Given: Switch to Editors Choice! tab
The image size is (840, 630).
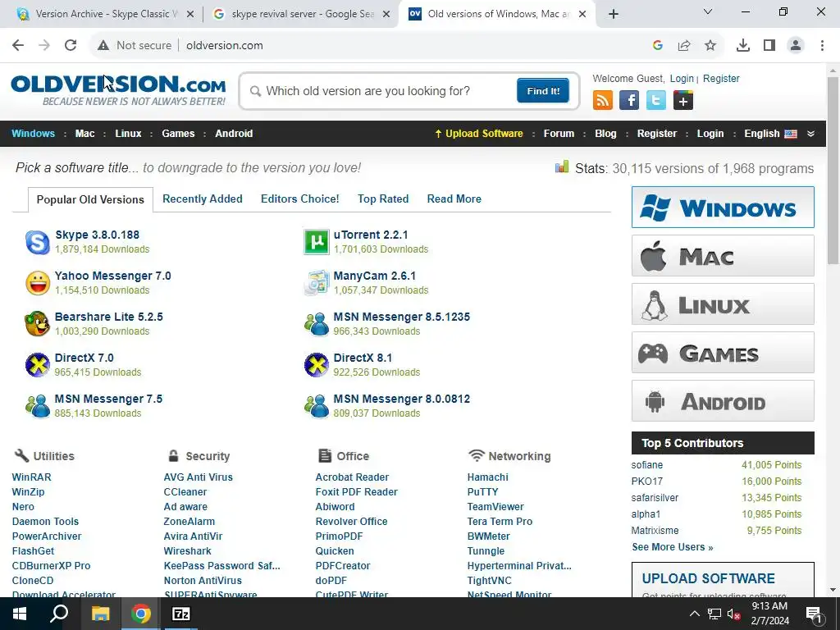Looking at the screenshot, I should [x=300, y=199].
